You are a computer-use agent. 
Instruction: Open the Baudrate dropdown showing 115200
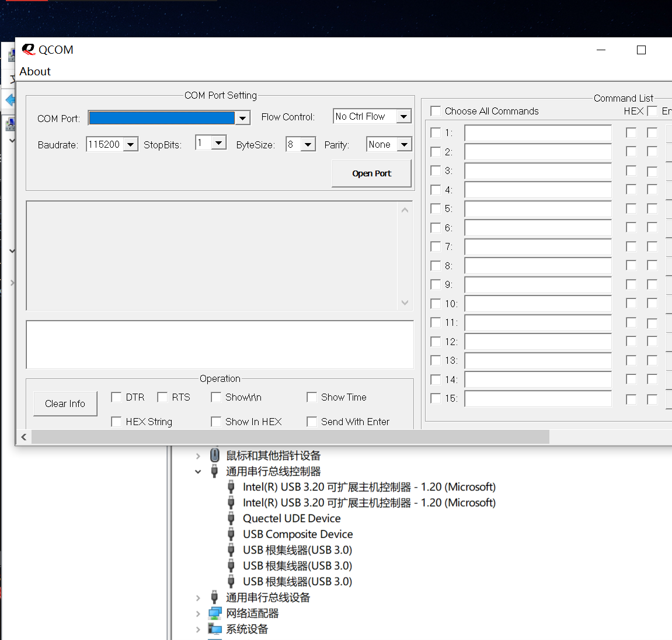131,145
